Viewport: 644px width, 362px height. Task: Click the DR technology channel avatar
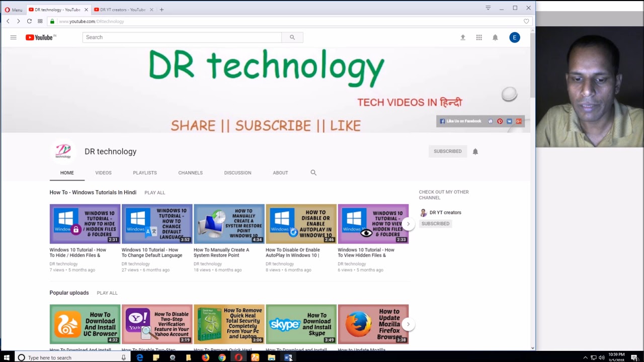pyautogui.click(x=63, y=151)
